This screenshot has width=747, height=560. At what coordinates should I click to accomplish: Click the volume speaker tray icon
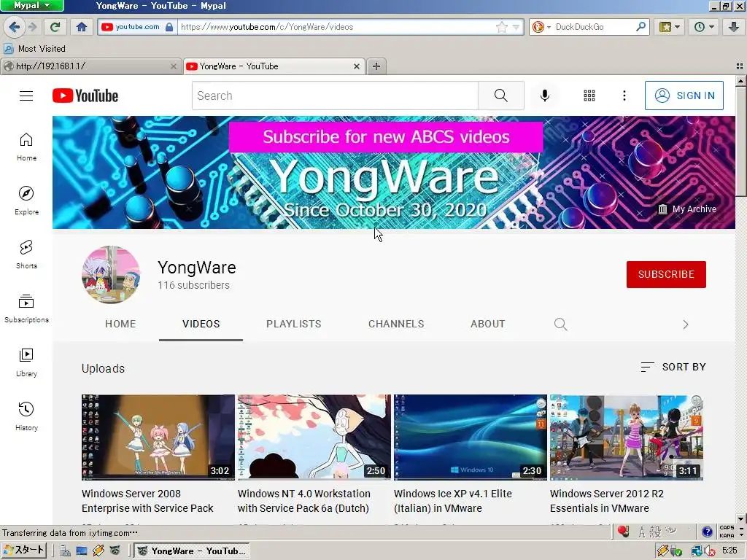[x=709, y=551]
